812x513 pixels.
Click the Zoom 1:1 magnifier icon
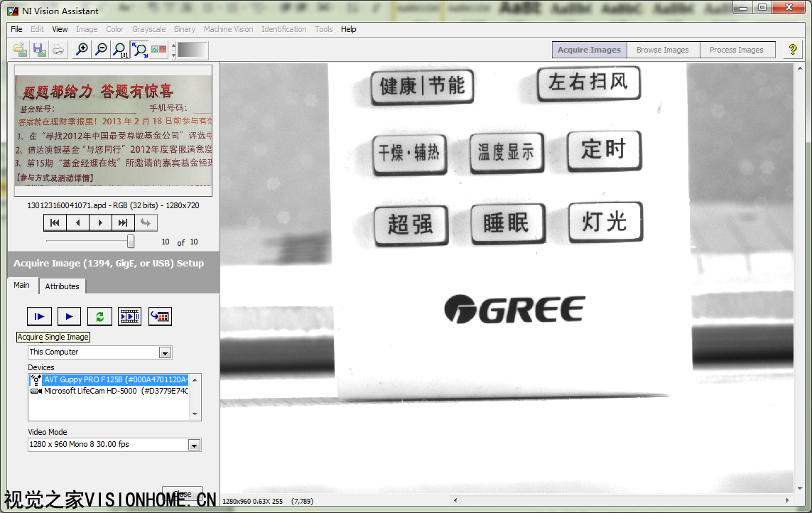click(120, 50)
